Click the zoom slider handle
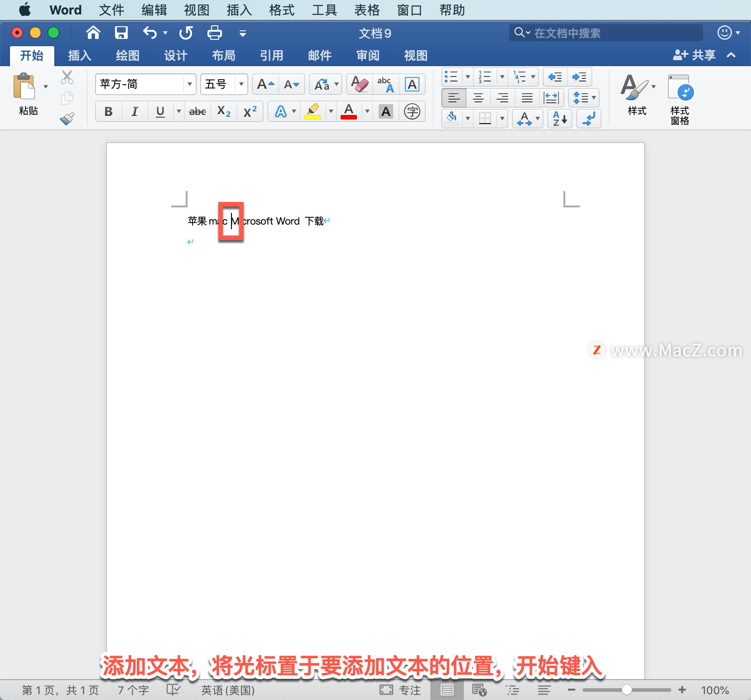 point(627,690)
